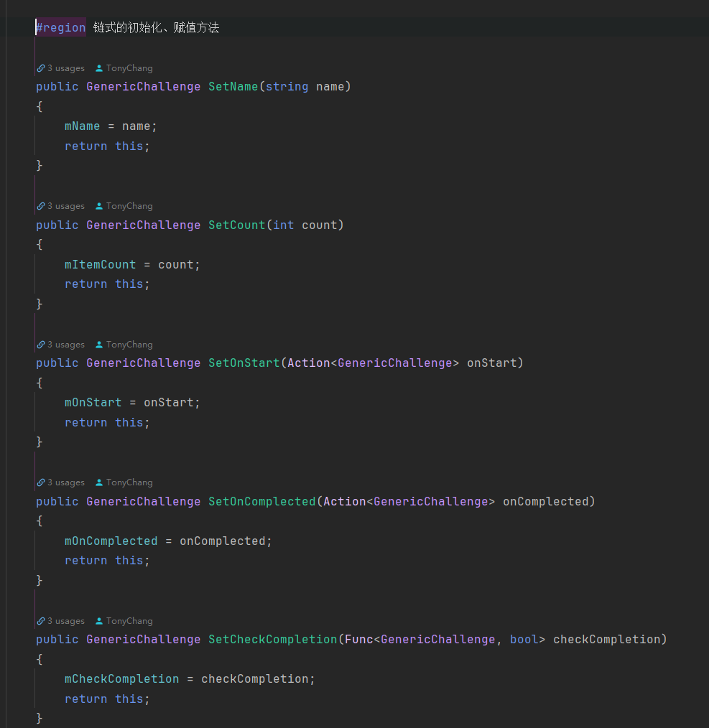Screen dimensions: 709x728
Task: Click the author icon above SetName
Action: [99, 68]
